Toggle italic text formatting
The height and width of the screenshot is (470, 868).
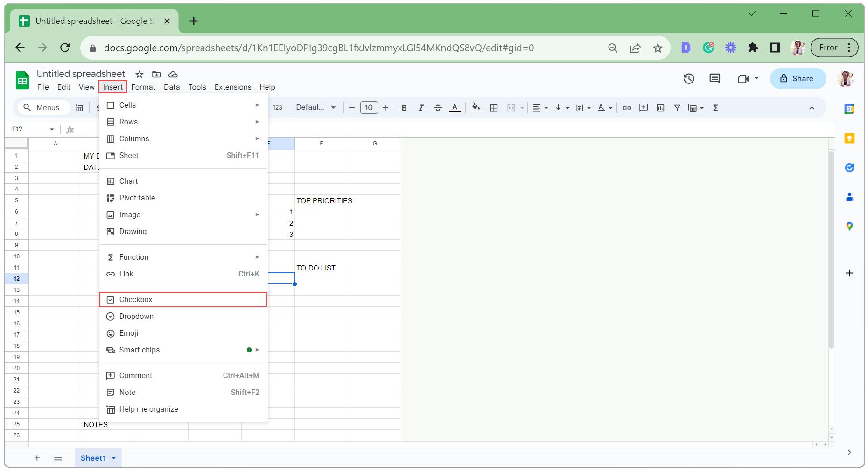(420, 108)
